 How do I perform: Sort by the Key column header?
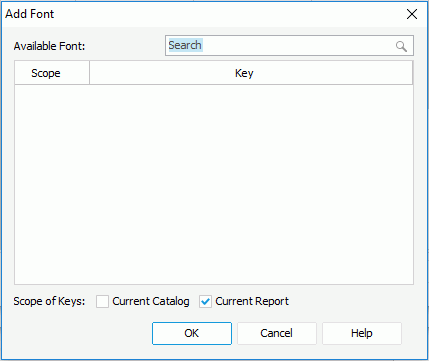point(251,73)
